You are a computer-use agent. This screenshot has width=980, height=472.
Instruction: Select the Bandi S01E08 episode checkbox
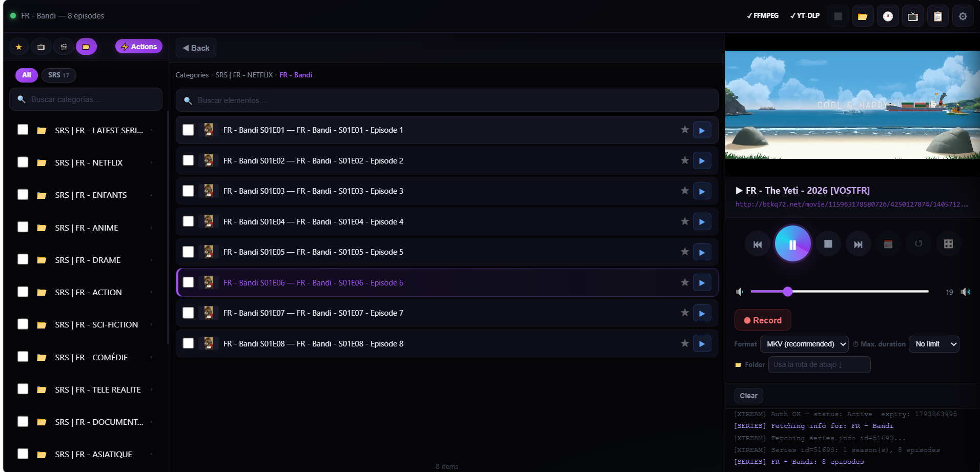click(x=189, y=343)
